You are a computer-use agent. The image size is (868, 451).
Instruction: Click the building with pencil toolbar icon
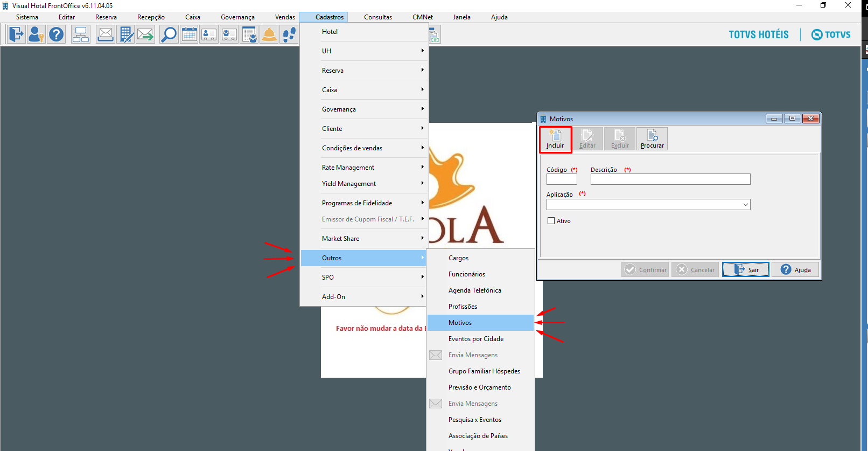[x=125, y=34]
